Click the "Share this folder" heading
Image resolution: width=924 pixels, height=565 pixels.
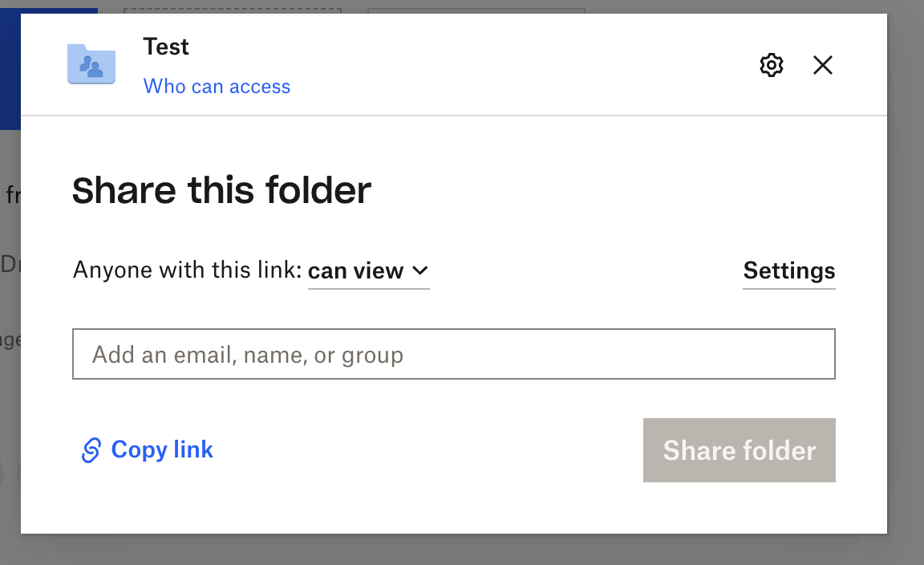point(221,191)
